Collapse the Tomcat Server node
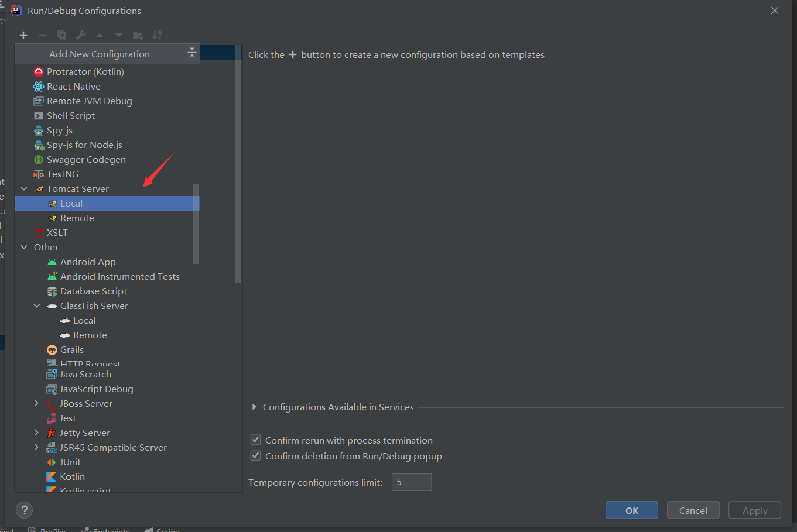Screen dimensions: 797x532 tap(24, 188)
